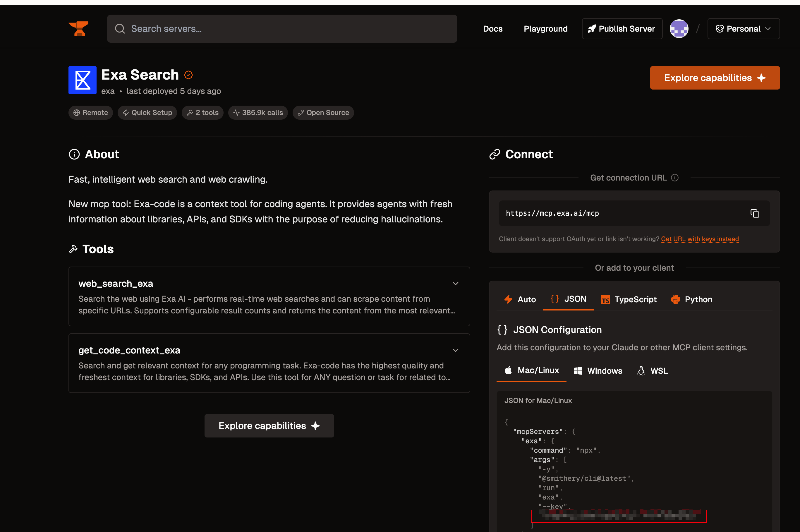Click the orange Explore capabilities button

(715, 78)
